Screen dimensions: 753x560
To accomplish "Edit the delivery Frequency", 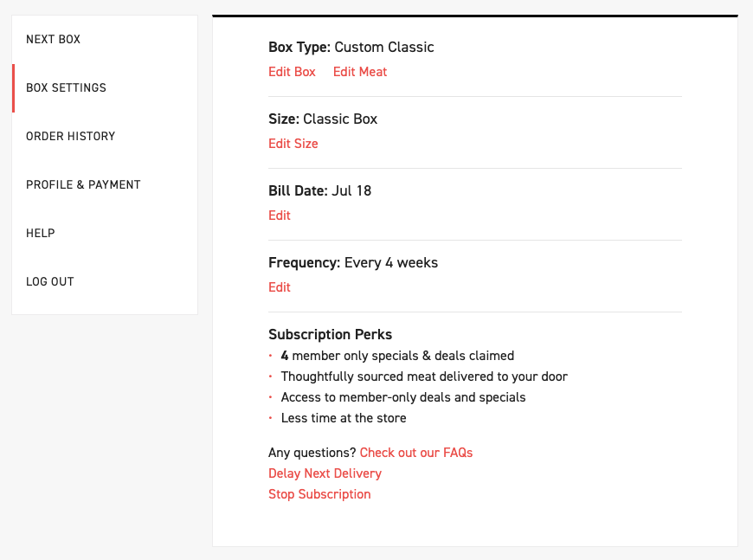I will pos(280,287).
